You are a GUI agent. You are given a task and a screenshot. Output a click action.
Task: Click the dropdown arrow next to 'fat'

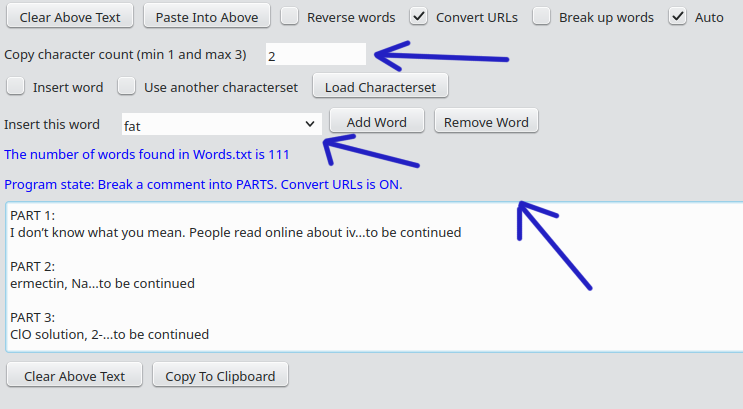click(x=308, y=125)
